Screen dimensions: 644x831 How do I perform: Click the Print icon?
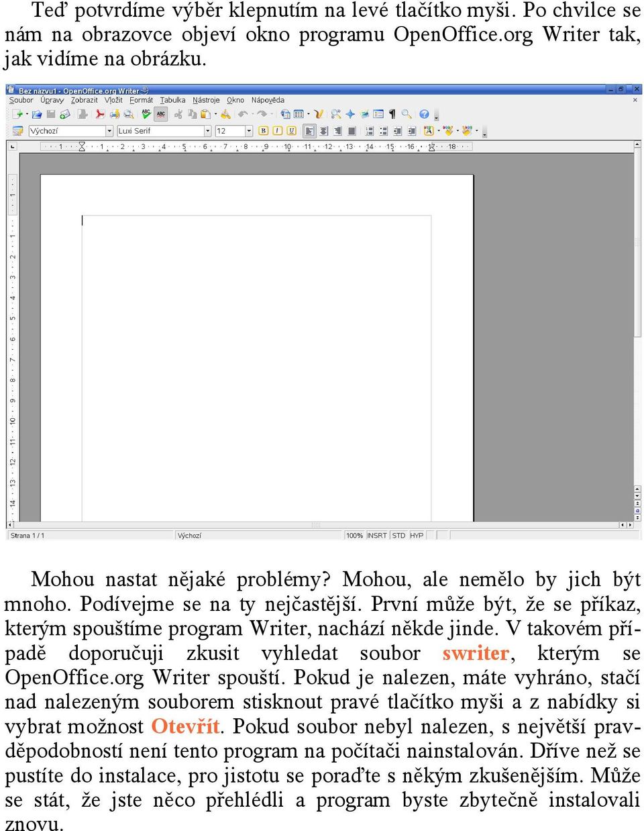point(115,114)
